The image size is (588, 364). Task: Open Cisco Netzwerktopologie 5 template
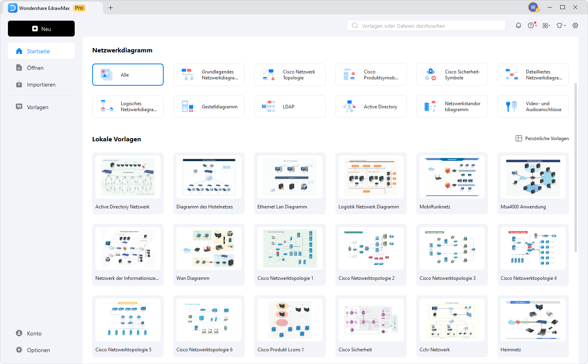(128, 326)
